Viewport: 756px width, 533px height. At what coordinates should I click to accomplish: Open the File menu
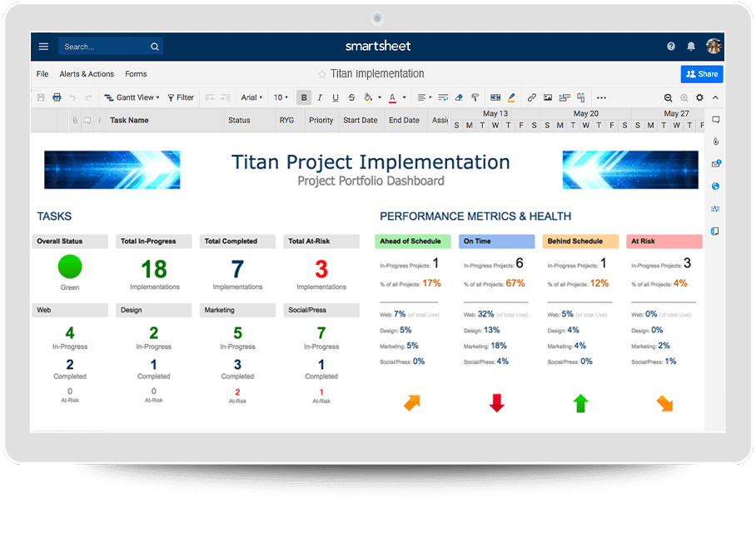[x=42, y=74]
